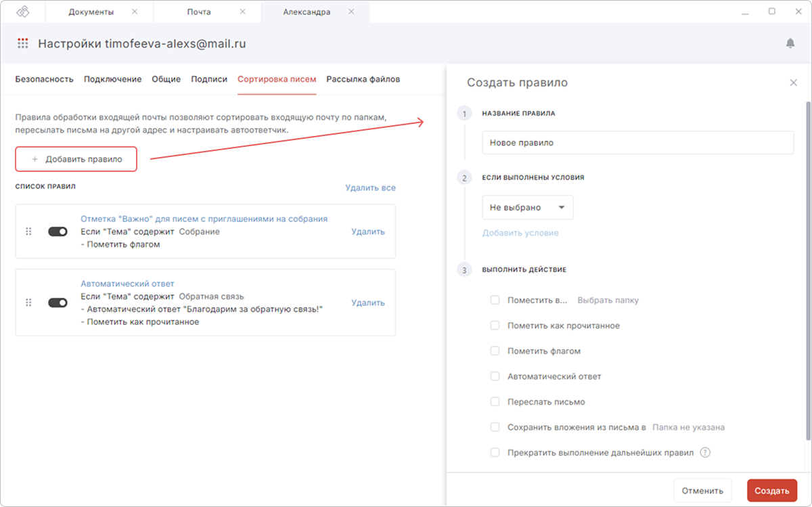The width and height of the screenshot is (812, 507).
Task: Check Автоматический ответ action
Action: tap(495, 376)
